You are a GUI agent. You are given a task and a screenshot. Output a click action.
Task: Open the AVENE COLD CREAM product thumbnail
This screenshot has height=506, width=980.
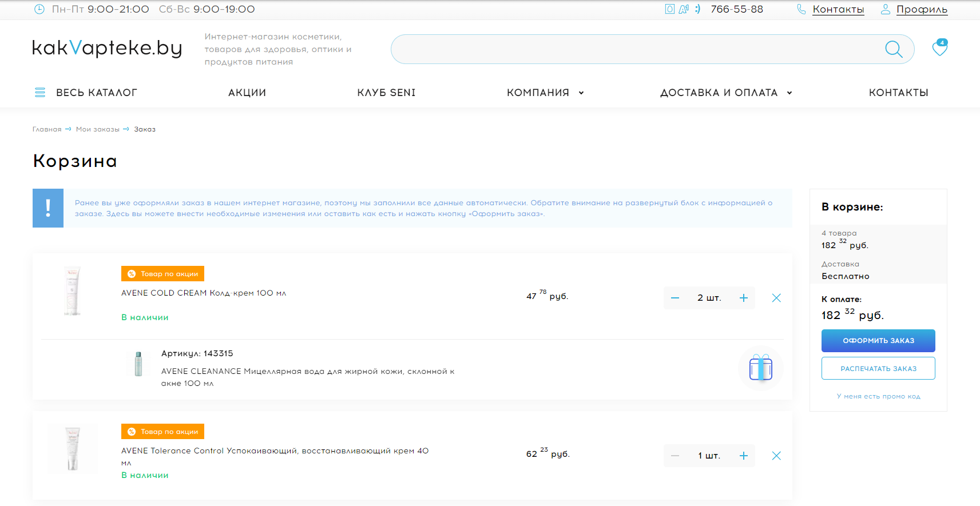tap(72, 291)
